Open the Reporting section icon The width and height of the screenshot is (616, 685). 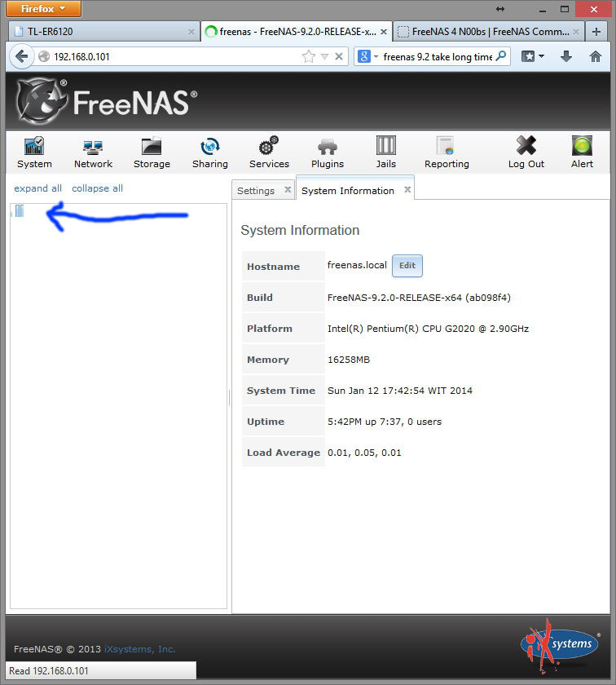point(447,145)
